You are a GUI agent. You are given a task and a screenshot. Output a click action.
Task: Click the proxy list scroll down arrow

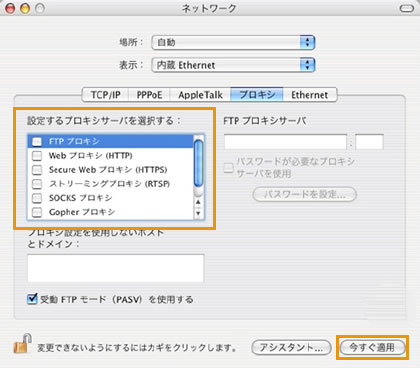(198, 213)
